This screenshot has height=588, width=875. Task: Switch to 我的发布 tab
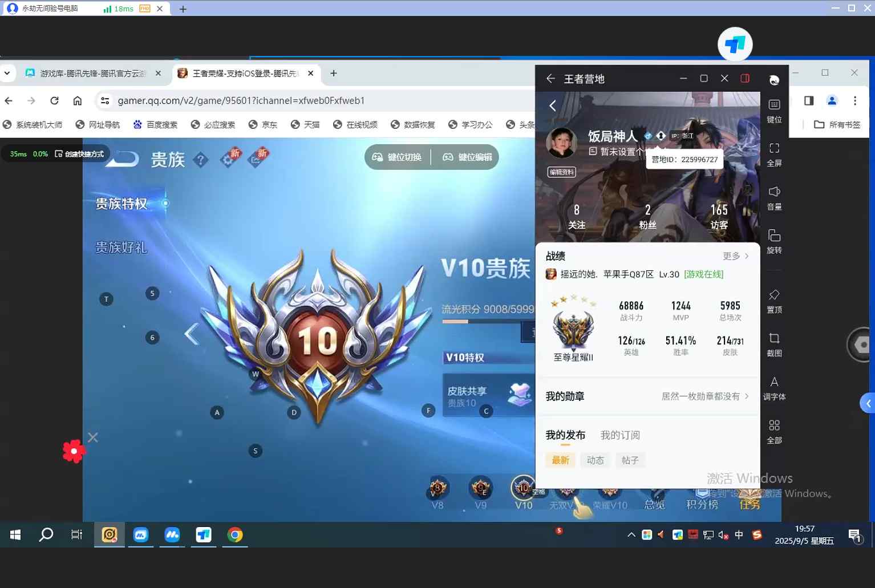[x=565, y=435]
